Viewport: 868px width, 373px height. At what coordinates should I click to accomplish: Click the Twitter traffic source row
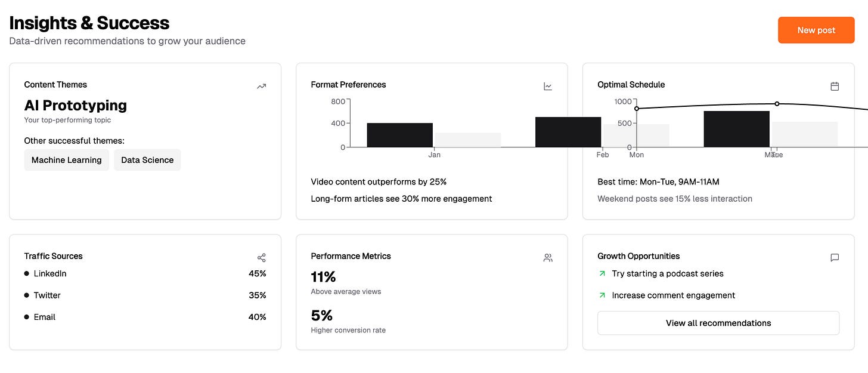click(x=145, y=295)
